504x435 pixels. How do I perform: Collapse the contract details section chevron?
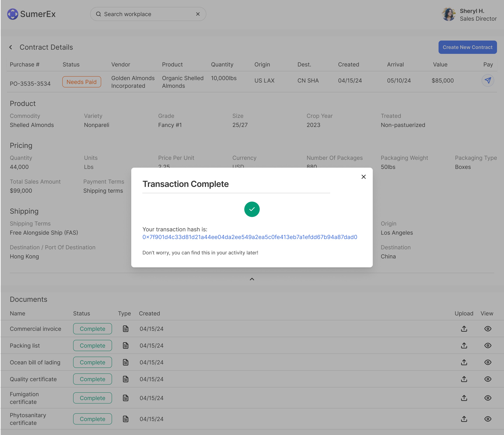pos(252,279)
